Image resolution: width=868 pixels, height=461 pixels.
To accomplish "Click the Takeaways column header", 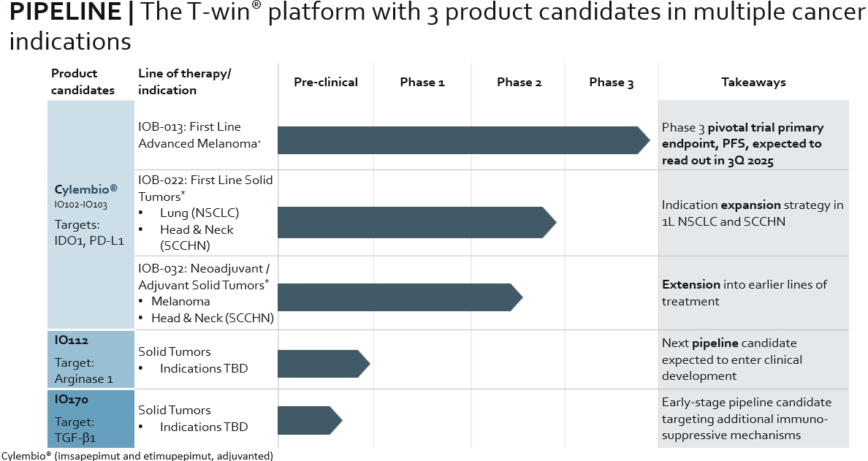I will (x=753, y=83).
